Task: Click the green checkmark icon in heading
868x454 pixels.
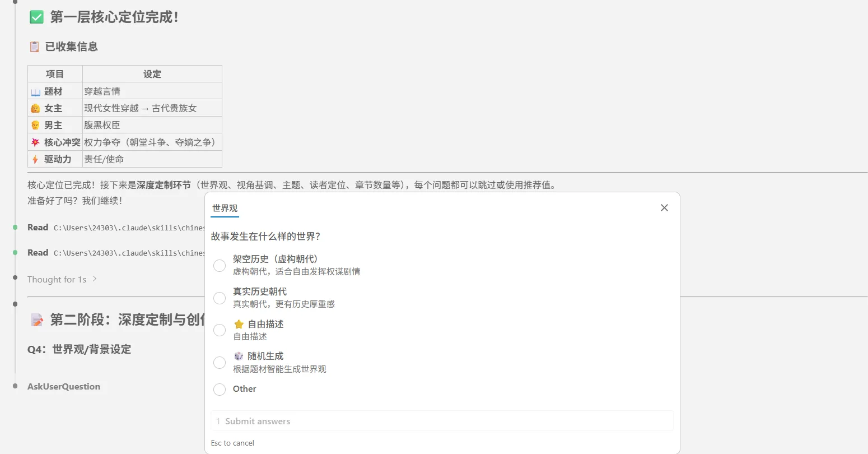Action: tap(36, 17)
